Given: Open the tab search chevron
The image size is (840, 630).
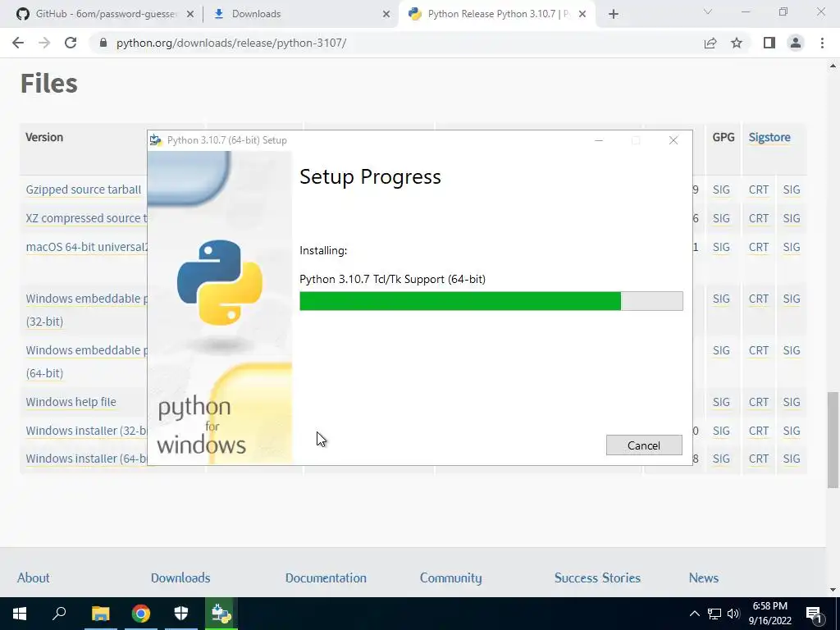Looking at the screenshot, I should [x=708, y=11].
